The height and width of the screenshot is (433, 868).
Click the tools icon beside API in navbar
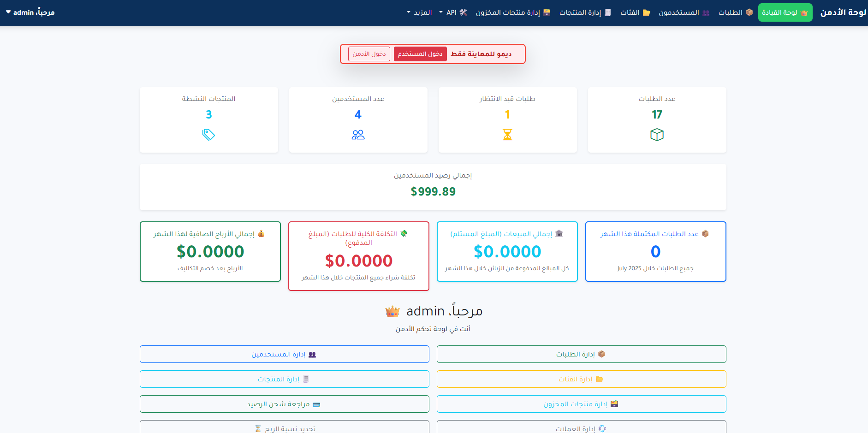pyautogui.click(x=463, y=12)
